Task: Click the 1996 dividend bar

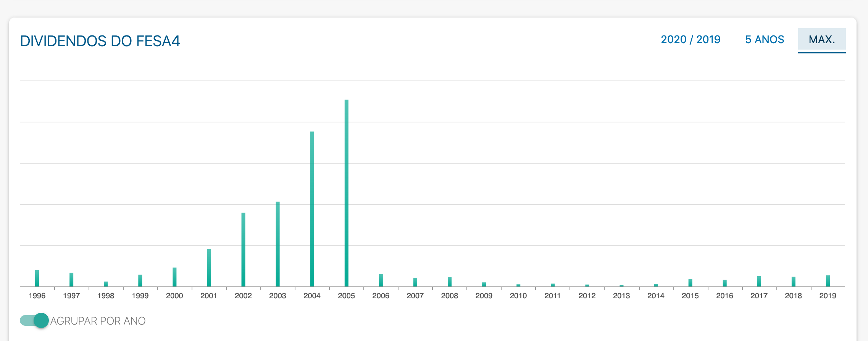Action: (37, 278)
